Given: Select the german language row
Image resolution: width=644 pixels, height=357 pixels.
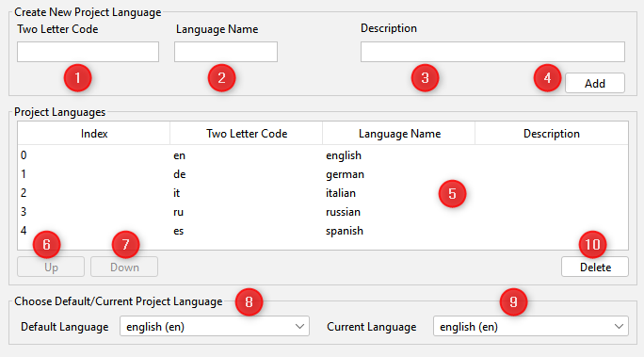Looking at the screenshot, I should click(323, 174).
